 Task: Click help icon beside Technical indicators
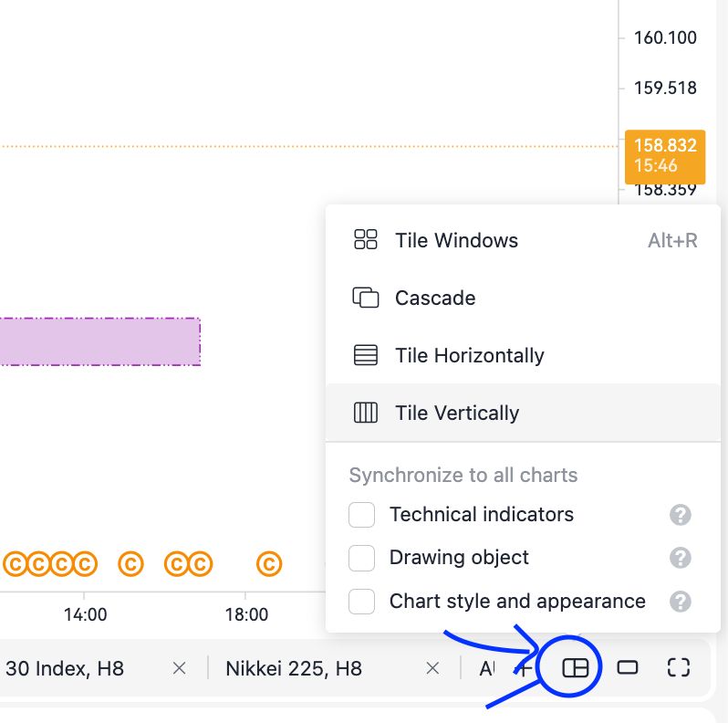point(681,515)
